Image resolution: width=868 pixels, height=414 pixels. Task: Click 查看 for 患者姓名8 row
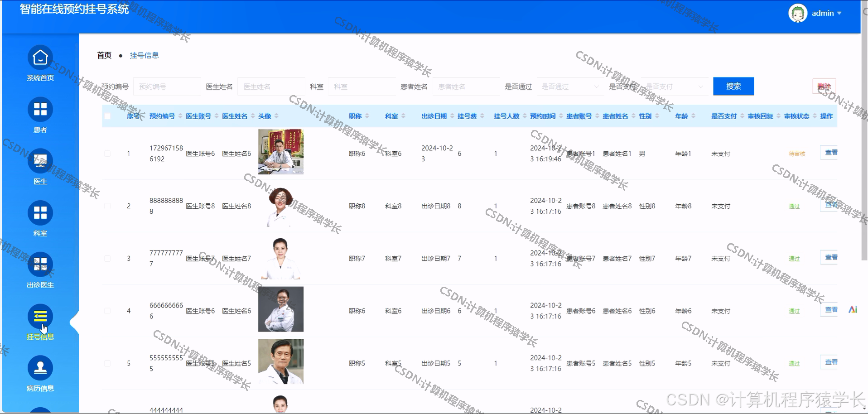[829, 205]
